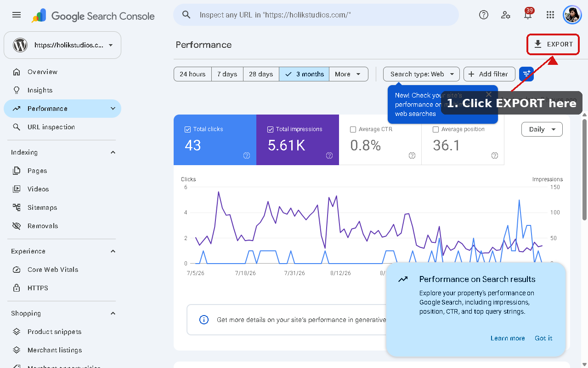
Task: Open Sitemaps in the sidebar
Action: click(62, 207)
